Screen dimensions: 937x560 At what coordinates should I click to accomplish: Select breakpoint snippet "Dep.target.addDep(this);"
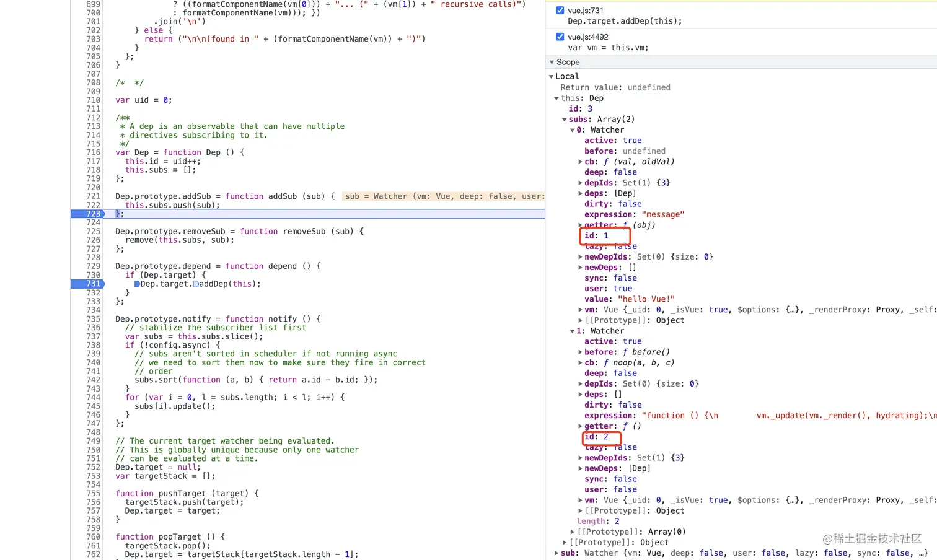[625, 21]
